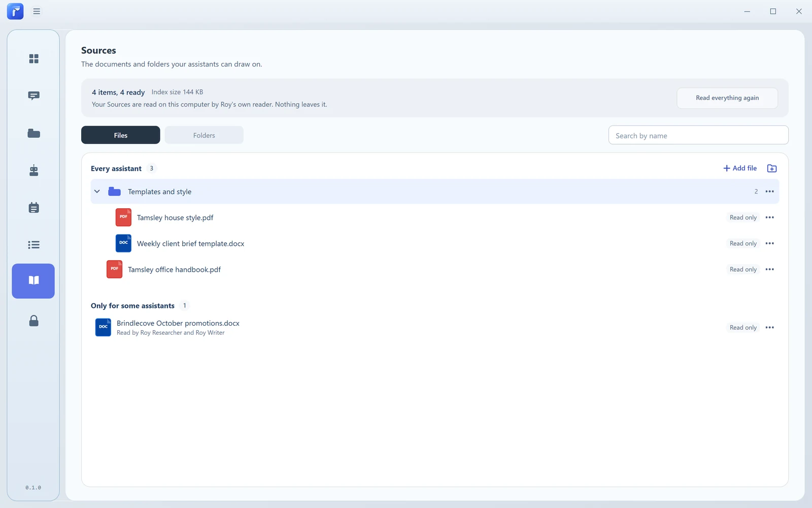812x508 pixels.
Task: Open the dashboard grid icon in sidebar
Action: point(33,59)
